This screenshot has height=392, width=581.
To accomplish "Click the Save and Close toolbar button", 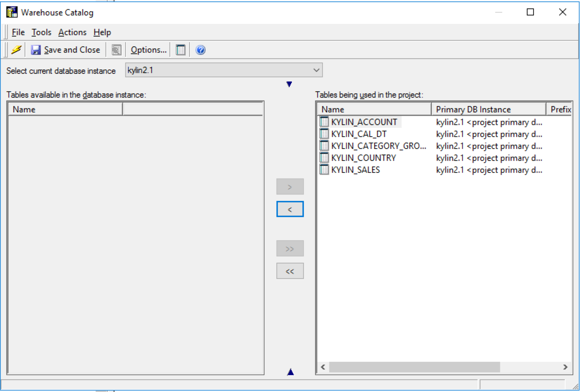I will point(65,50).
